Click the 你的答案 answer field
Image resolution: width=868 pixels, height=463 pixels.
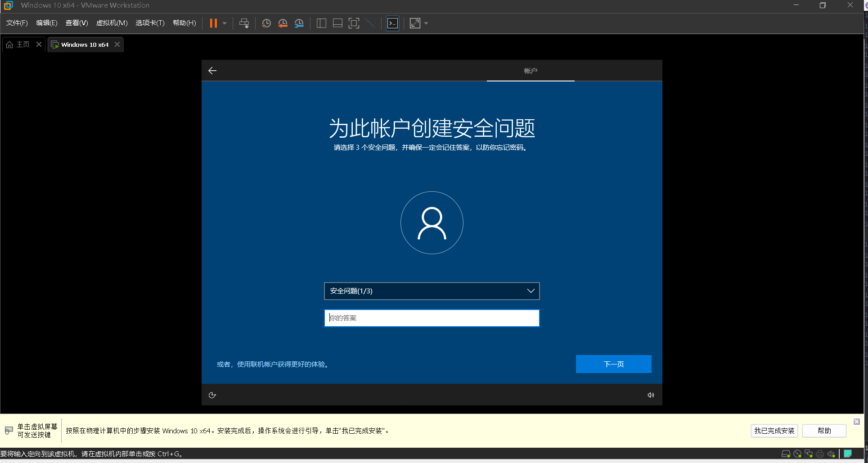click(x=432, y=318)
